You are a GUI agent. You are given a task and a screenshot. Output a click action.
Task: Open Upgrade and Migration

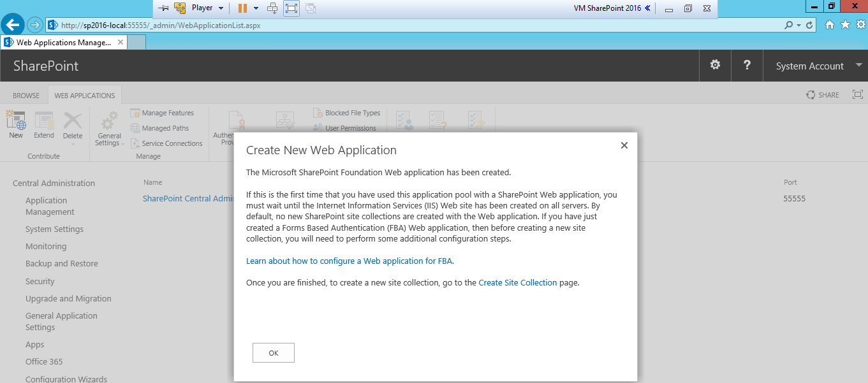point(68,298)
